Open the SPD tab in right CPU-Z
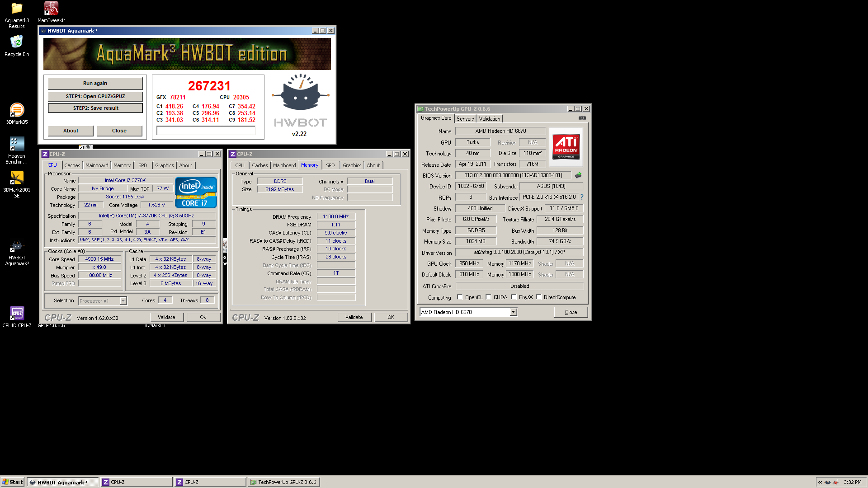 [330, 165]
